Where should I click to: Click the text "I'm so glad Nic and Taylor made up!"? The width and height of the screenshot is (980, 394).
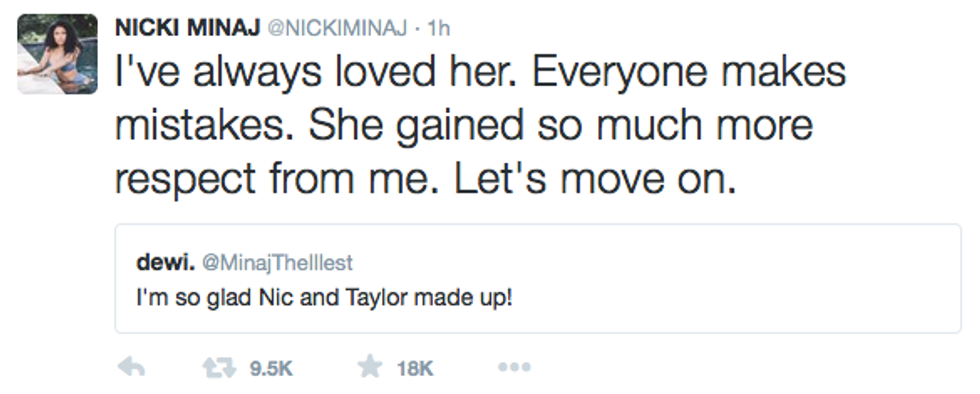tap(324, 298)
